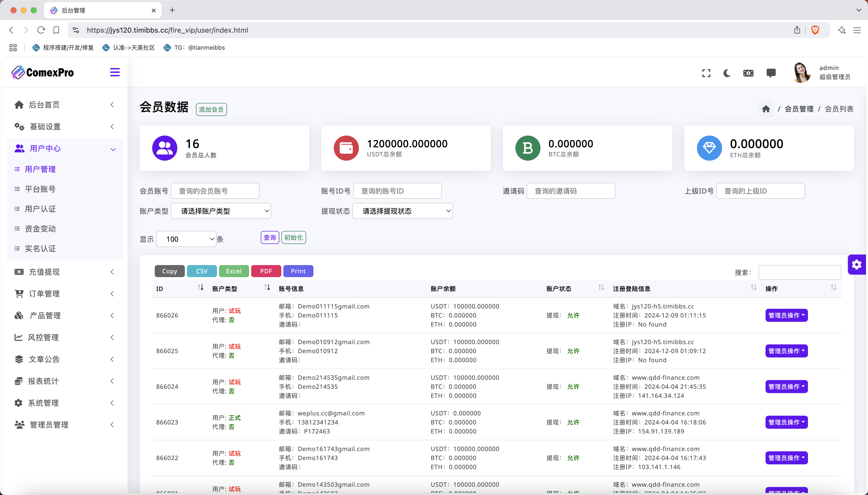Open the display count 100 dropdown
Viewport: 868px width, 495px height.
point(186,239)
